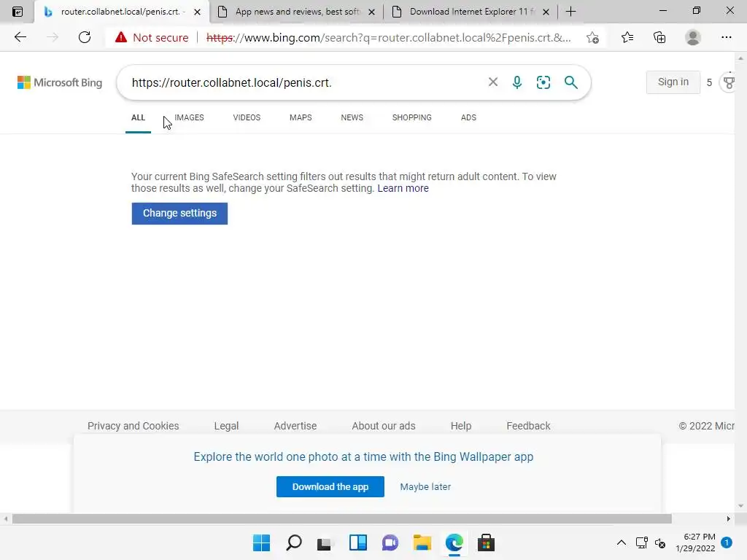Close the App news and reviews tab
The width and height of the screenshot is (747, 560).
click(x=371, y=12)
